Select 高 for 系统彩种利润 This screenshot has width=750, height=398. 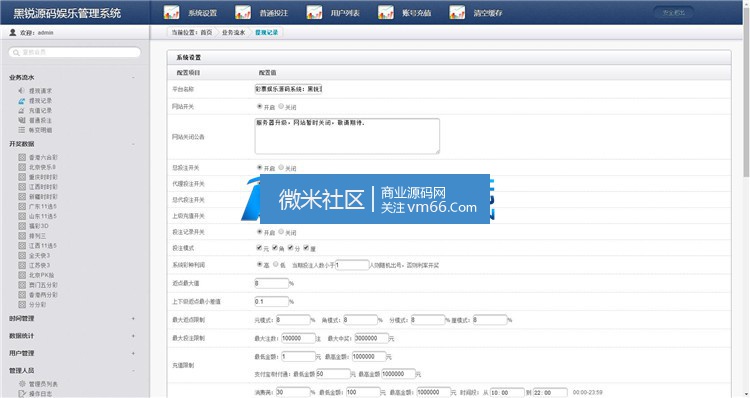259,264
